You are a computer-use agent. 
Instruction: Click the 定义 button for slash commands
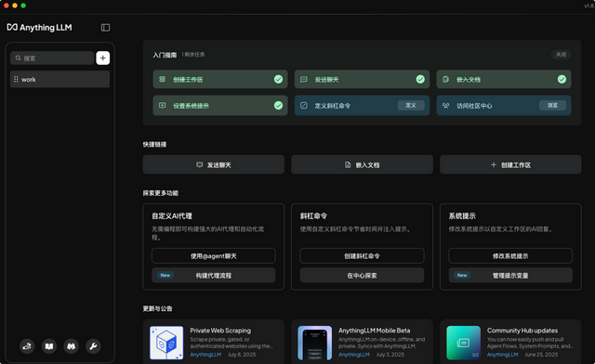coord(411,105)
